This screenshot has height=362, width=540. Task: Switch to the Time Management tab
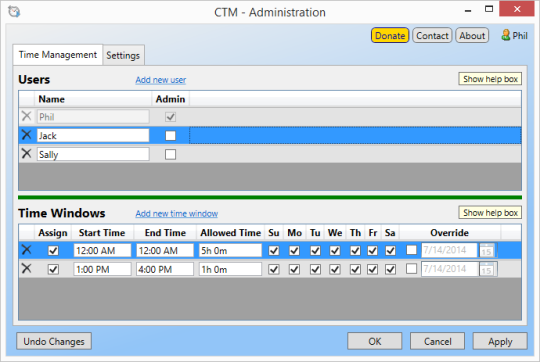[58, 55]
